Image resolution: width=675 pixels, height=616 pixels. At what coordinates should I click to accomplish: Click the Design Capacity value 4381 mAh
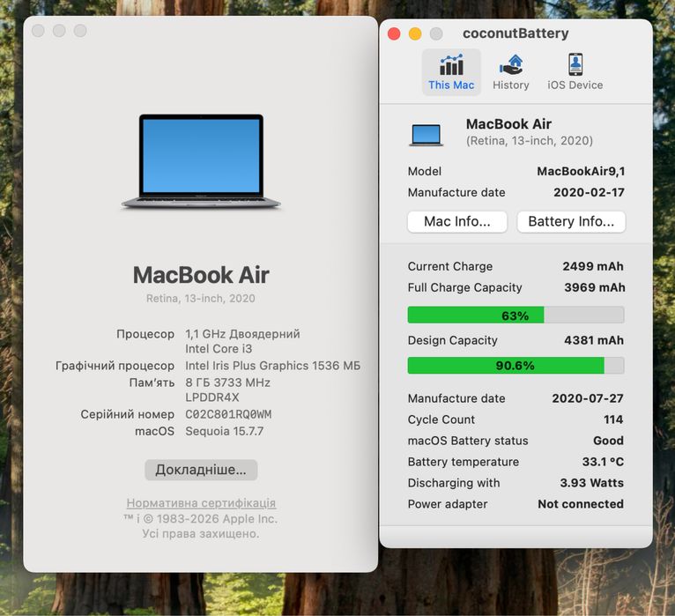[x=594, y=340]
